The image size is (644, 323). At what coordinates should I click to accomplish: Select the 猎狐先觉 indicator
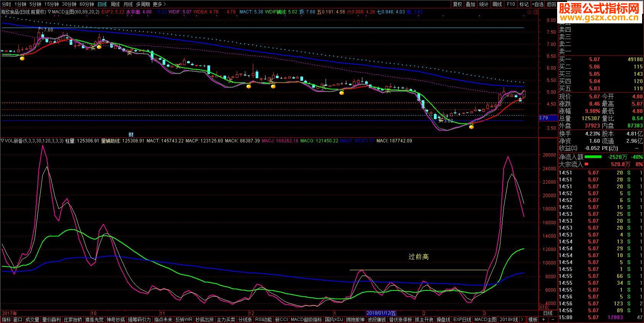pos(94,320)
